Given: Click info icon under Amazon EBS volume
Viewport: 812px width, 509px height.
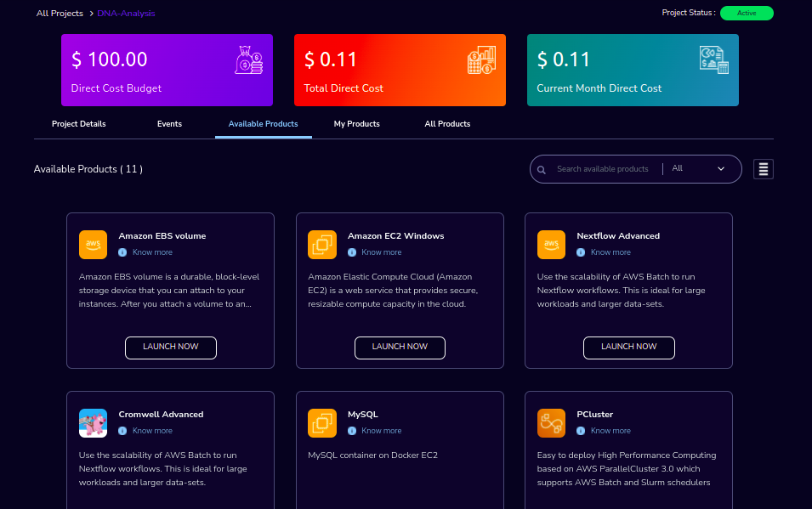Looking at the screenshot, I should click(x=122, y=252).
